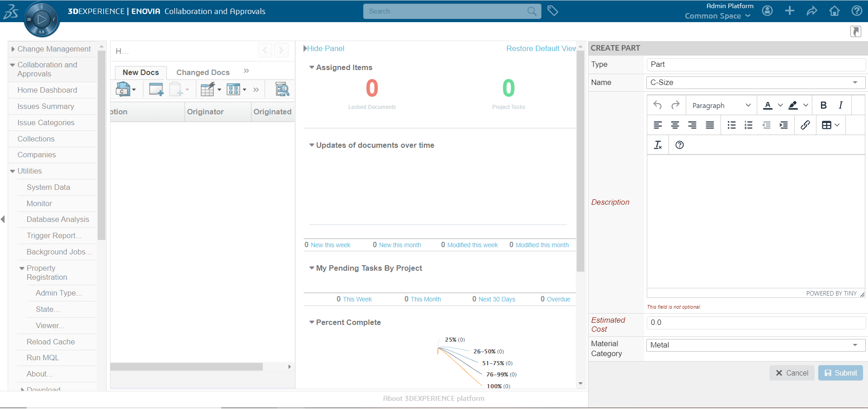The image size is (868, 409).
Task: Click the Clear formatting icon
Action: click(x=658, y=145)
